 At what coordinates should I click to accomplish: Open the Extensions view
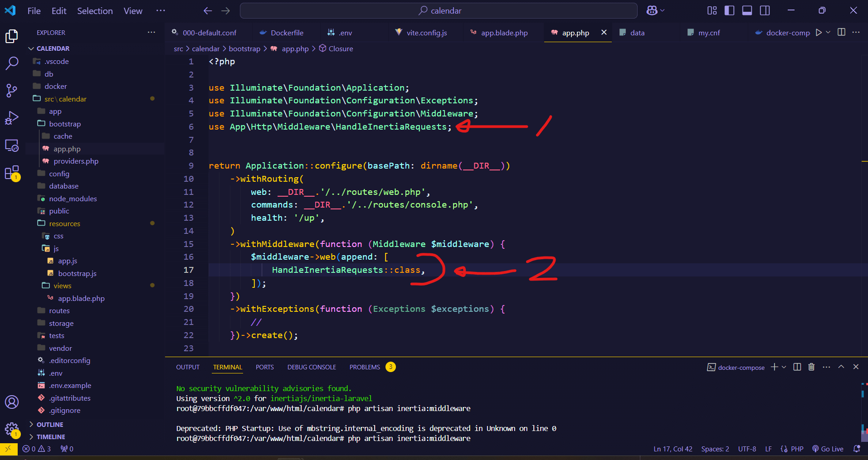[x=11, y=173]
